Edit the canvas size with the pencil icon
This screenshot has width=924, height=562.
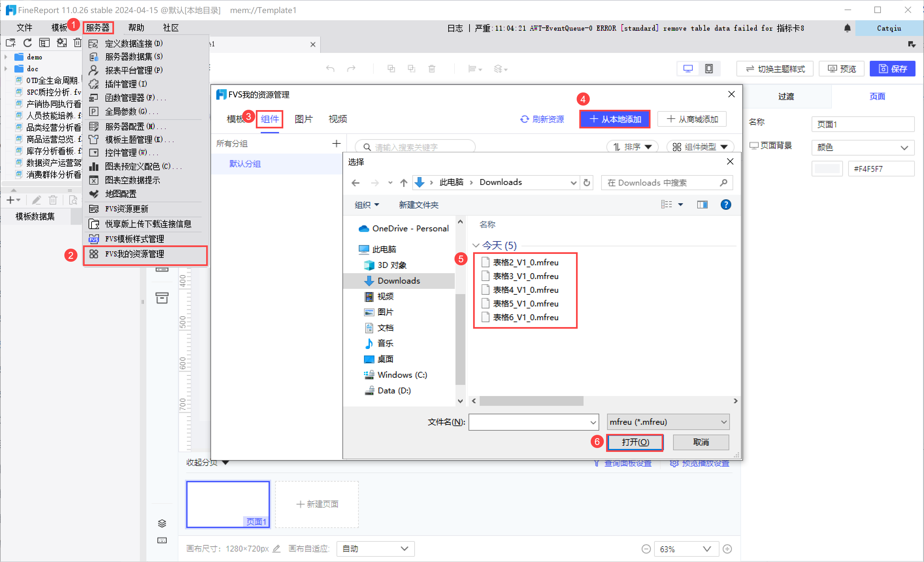tap(276, 549)
